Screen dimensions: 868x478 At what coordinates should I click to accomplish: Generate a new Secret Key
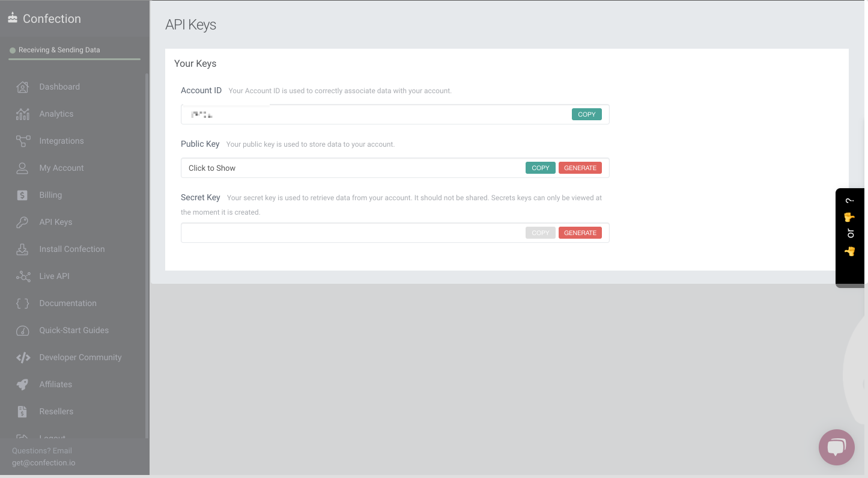point(580,233)
